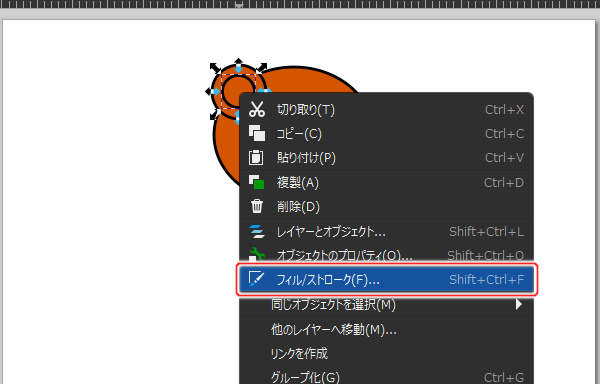Select リンクを作成 menu entry

tap(386, 353)
